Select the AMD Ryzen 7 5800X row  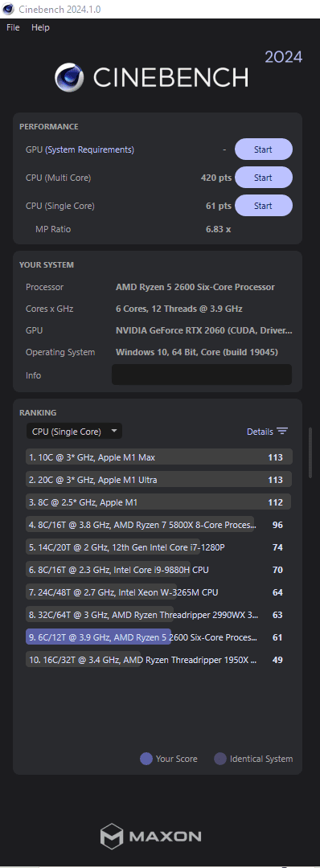tap(159, 524)
